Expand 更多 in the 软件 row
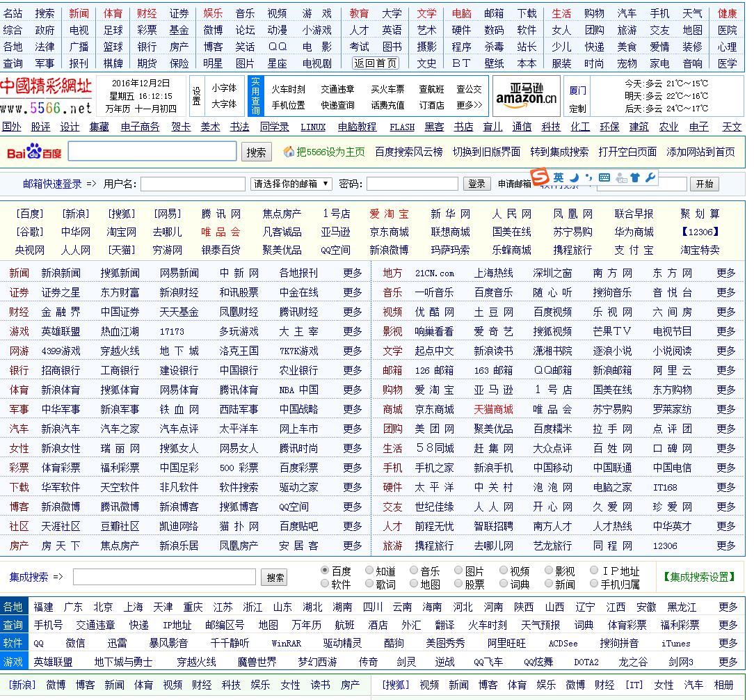The width and height of the screenshot is (754, 700). click(x=728, y=643)
